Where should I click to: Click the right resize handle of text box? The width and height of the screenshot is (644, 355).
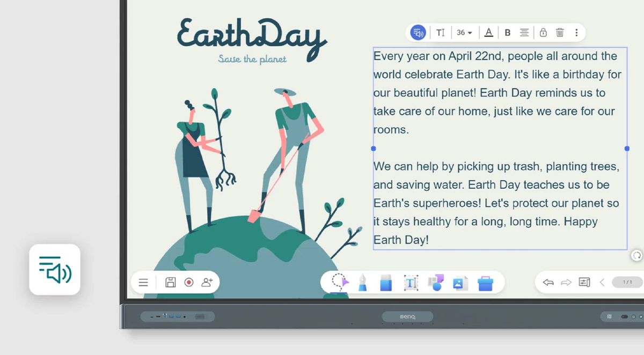click(x=627, y=149)
